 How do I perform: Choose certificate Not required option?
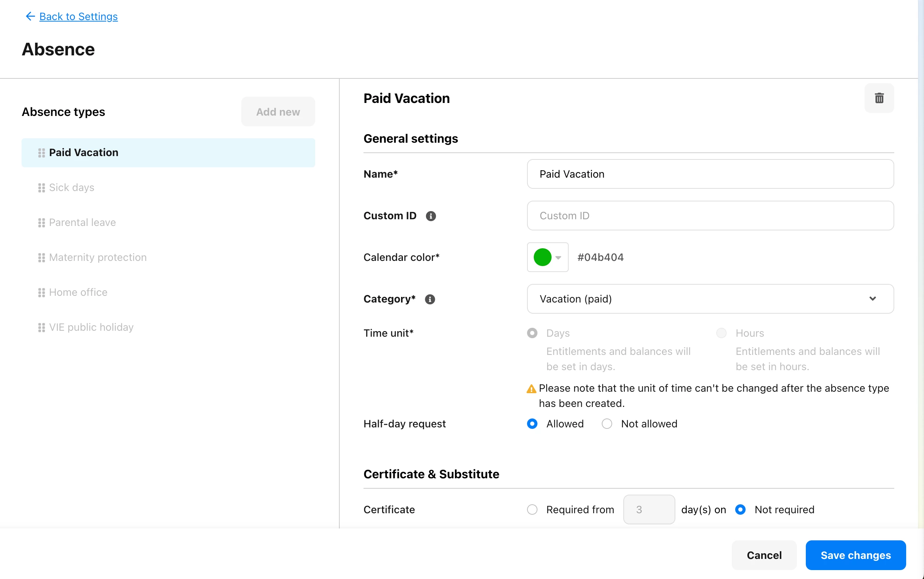pyautogui.click(x=740, y=509)
